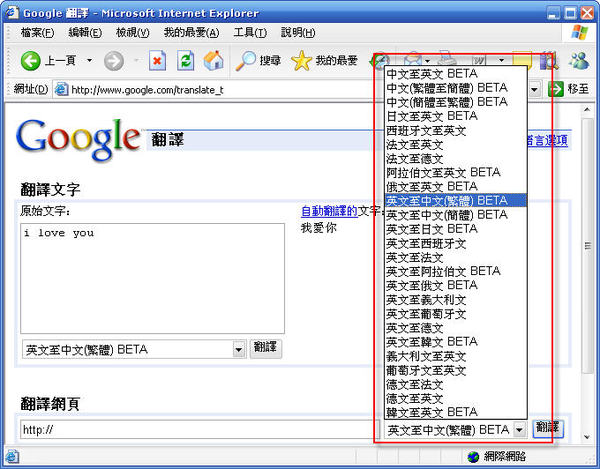The width and height of the screenshot is (600, 469).
Task: Select highlighted 英文至中文(繁體) BETA option in list
Action: click(456, 200)
